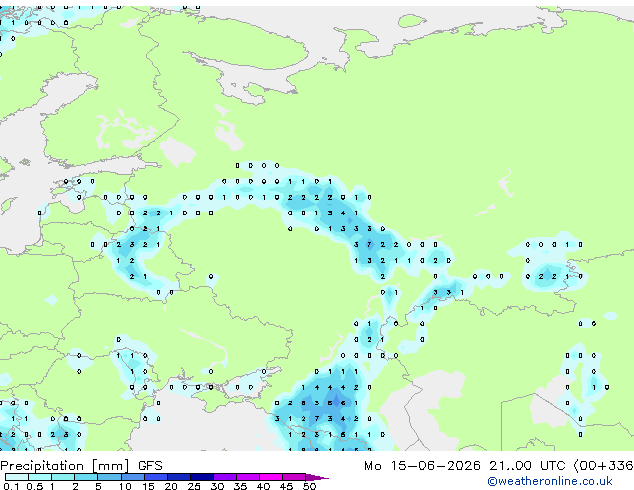Click the magenta legend swatch between 40 and 45
The image size is (634, 490).
271,477
